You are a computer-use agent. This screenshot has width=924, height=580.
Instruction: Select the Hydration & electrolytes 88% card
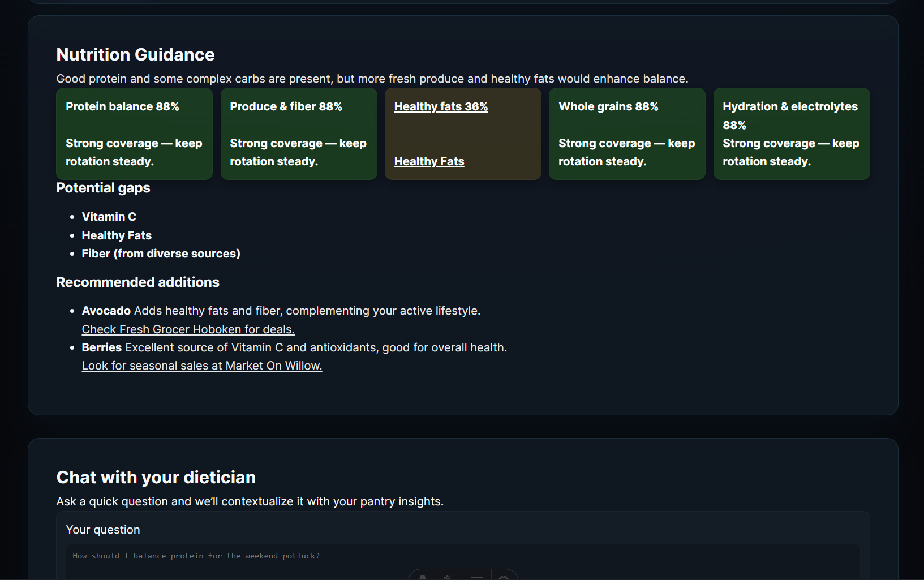point(792,134)
